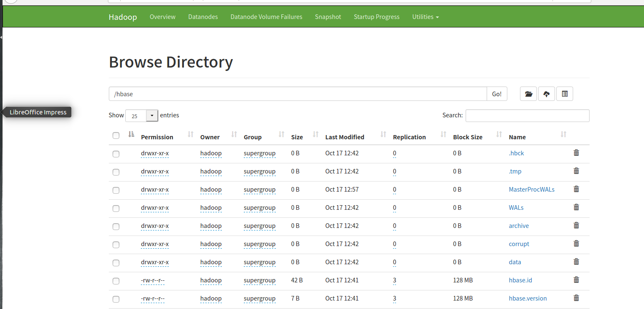The width and height of the screenshot is (644, 309).
Task: Switch to the Snapshot page
Action: coord(328,17)
